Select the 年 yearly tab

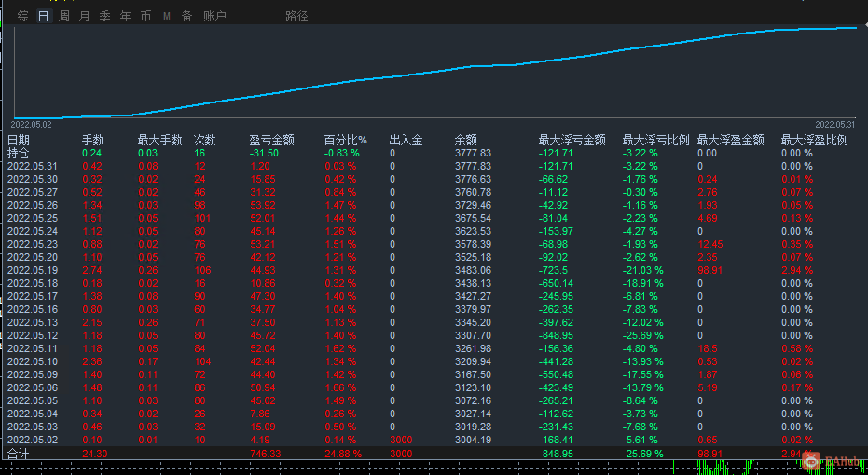point(126,16)
